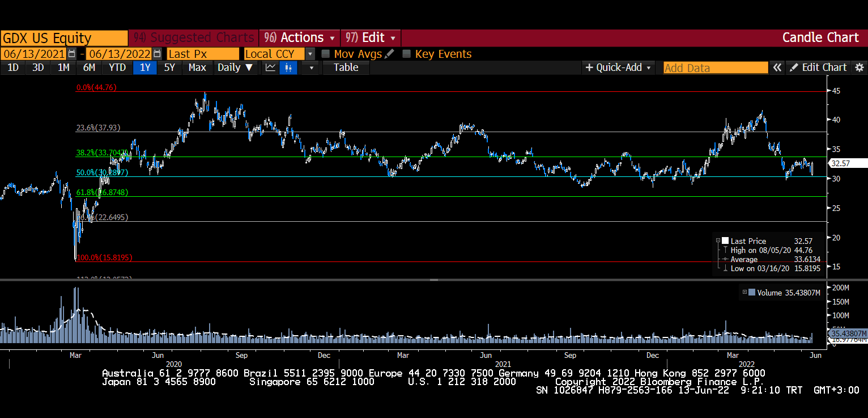Select the 5Y range tab
This screenshot has height=418, width=868.
(169, 67)
